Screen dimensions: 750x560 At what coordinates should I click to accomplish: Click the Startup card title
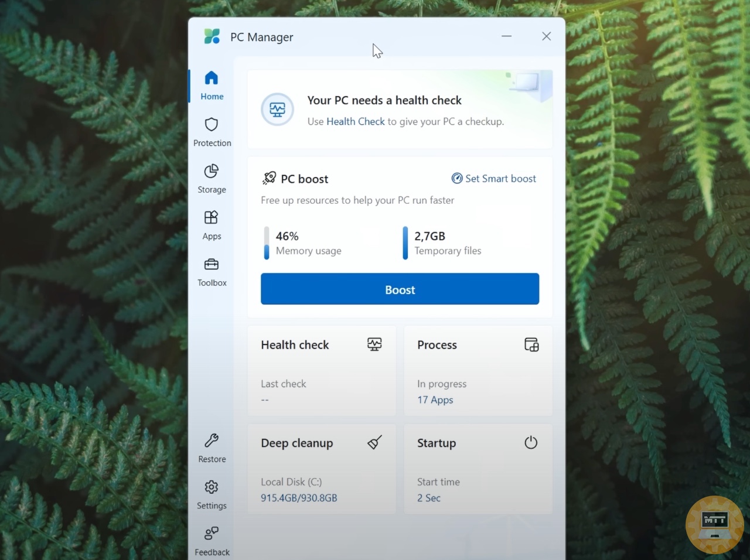(x=437, y=443)
